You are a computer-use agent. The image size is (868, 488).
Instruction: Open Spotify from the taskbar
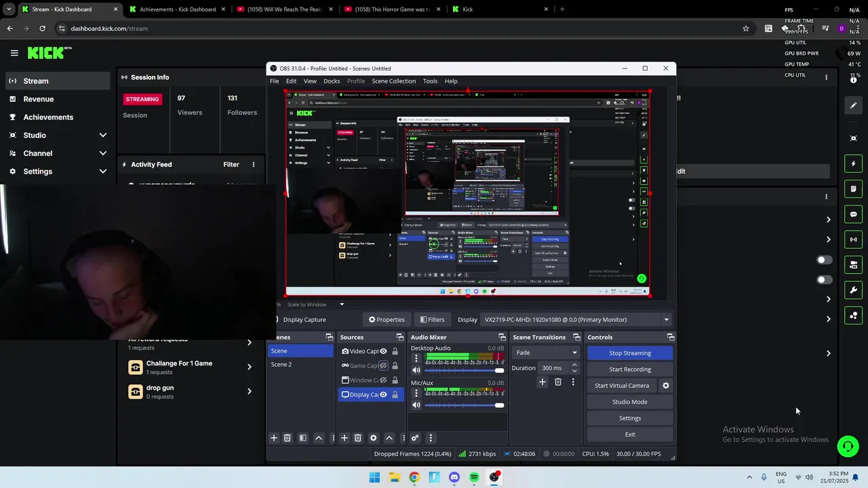point(474,477)
